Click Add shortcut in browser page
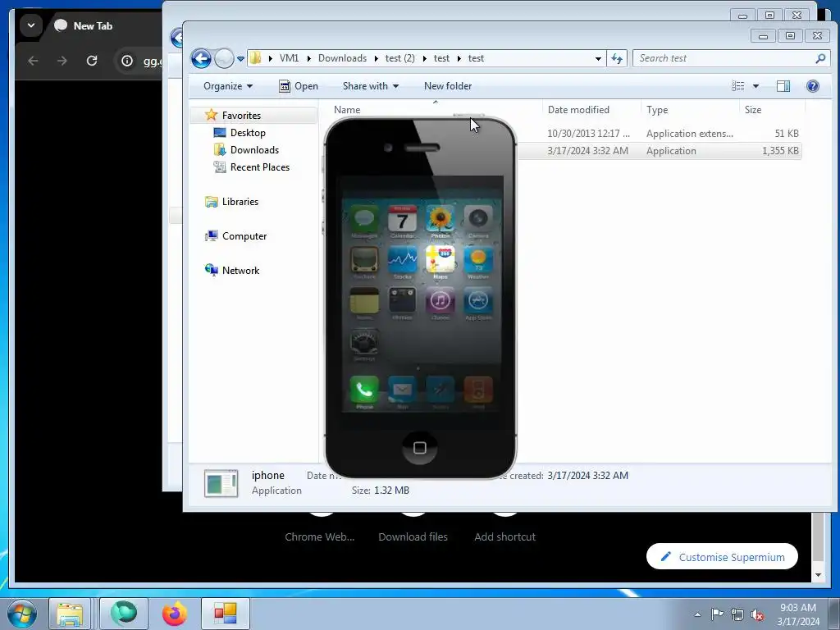The width and height of the screenshot is (840, 630). 504,536
